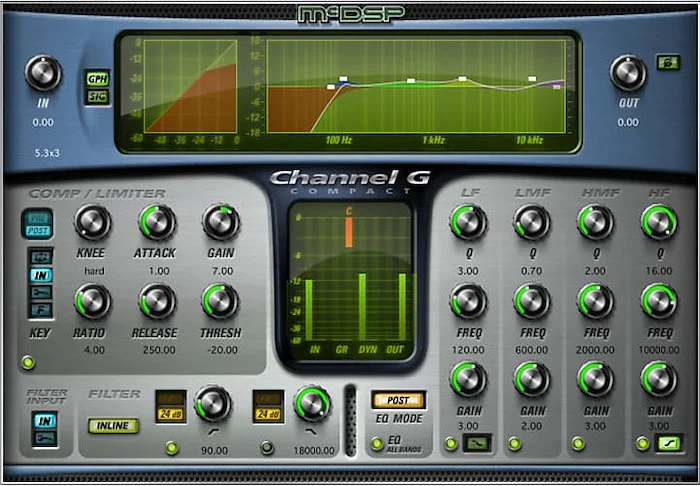Click the THRESH value -20.00
This screenshot has height=486, width=700.
(x=223, y=350)
